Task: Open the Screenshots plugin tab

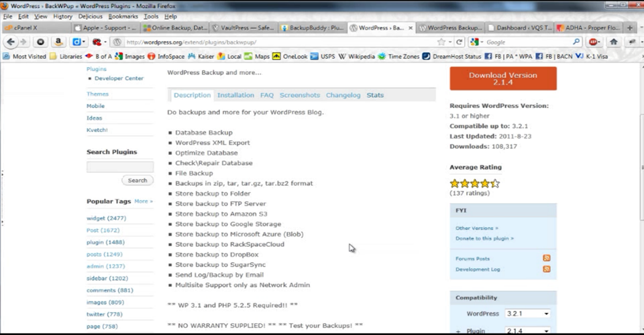Action: coord(299,95)
